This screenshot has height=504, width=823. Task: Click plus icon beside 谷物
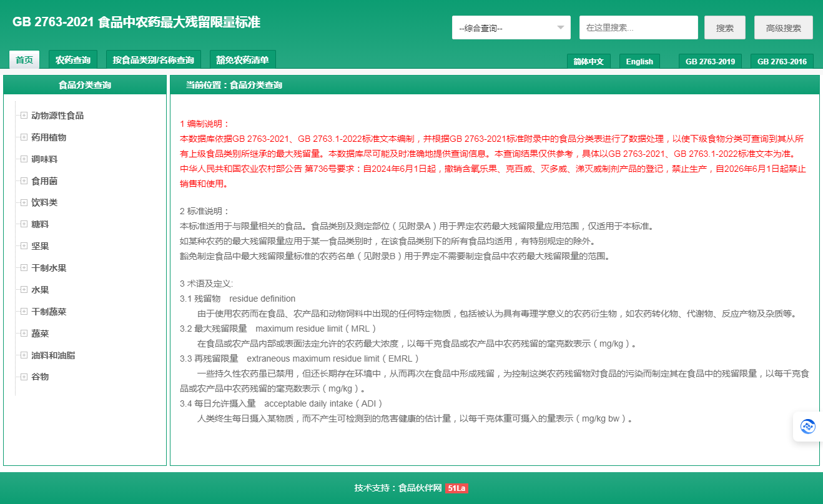coord(24,377)
